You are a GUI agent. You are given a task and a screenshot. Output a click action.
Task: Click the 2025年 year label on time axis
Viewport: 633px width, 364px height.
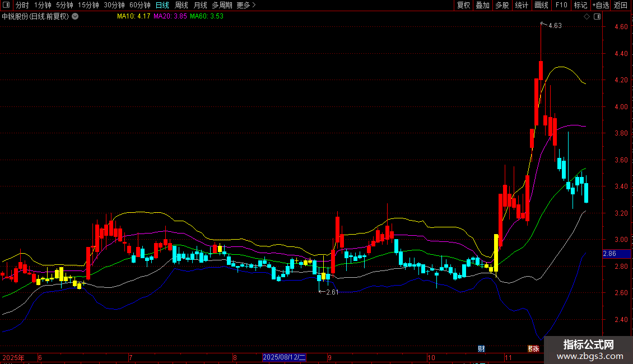click(13, 357)
